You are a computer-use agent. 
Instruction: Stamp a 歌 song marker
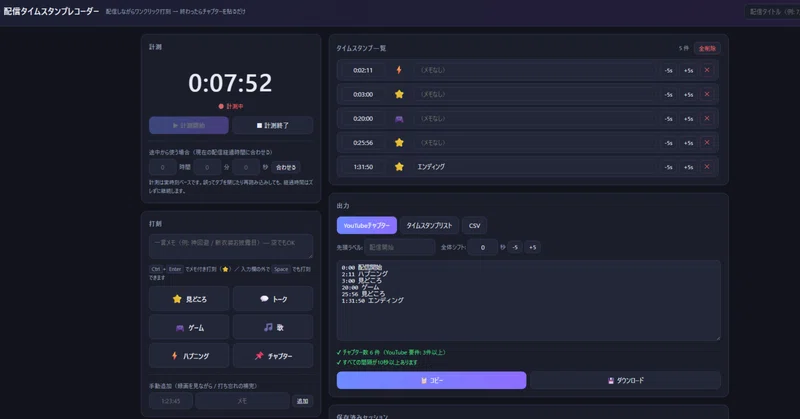point(273,328)
